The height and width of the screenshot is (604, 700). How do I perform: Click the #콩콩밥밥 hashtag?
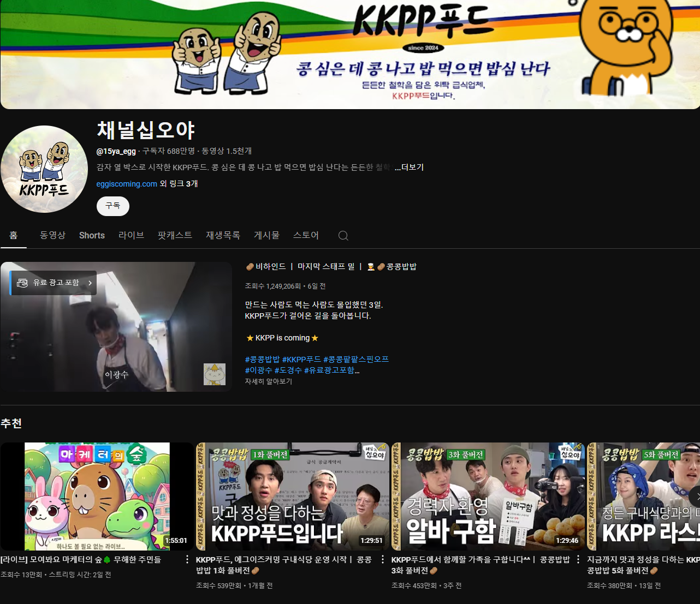tap(262, 360)
